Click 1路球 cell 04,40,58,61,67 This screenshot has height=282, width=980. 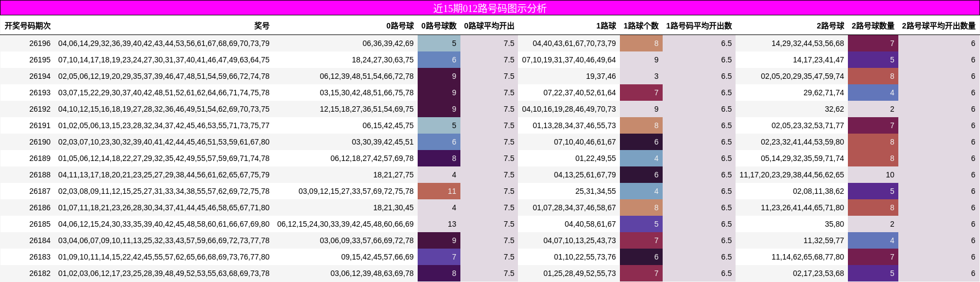(590, 224)
